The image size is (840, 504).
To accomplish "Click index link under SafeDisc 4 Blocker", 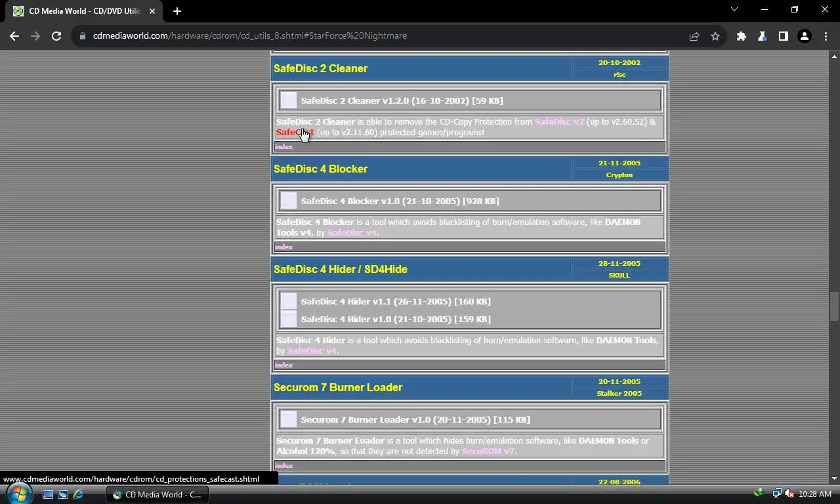I will [283, 247].
